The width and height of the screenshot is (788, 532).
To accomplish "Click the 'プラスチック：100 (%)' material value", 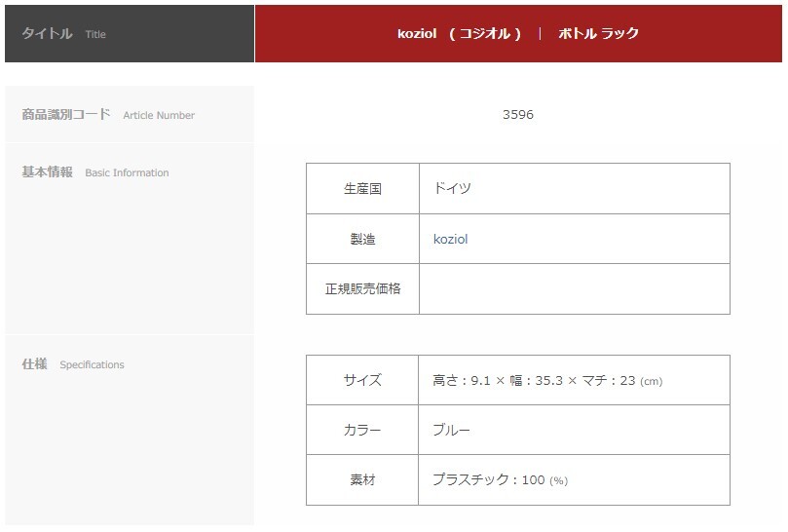I will [500, 479].
